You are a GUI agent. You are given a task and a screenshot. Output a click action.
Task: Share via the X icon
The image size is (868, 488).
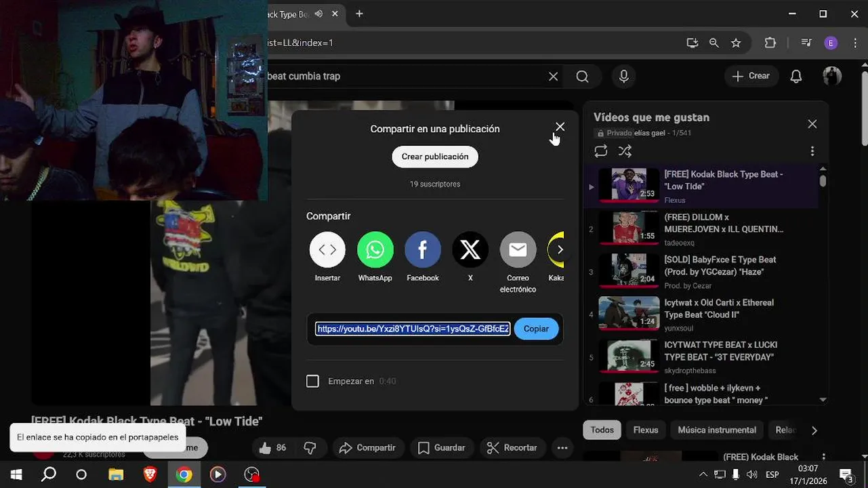[470, 249]
